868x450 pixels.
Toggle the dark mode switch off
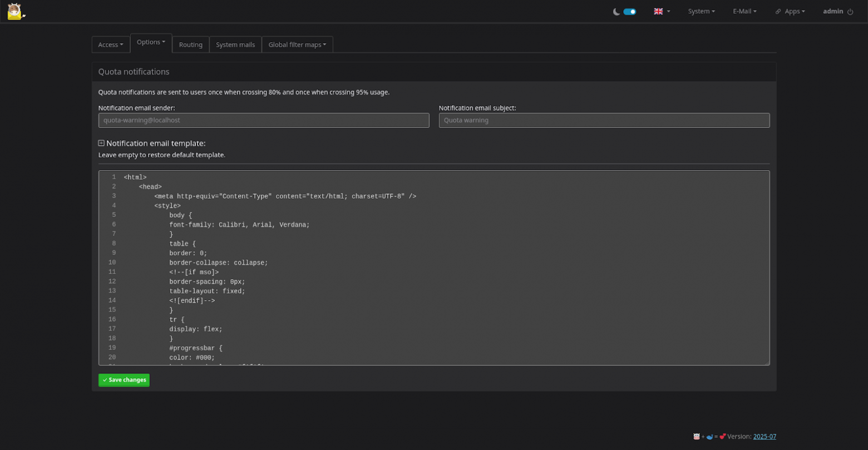629,11
